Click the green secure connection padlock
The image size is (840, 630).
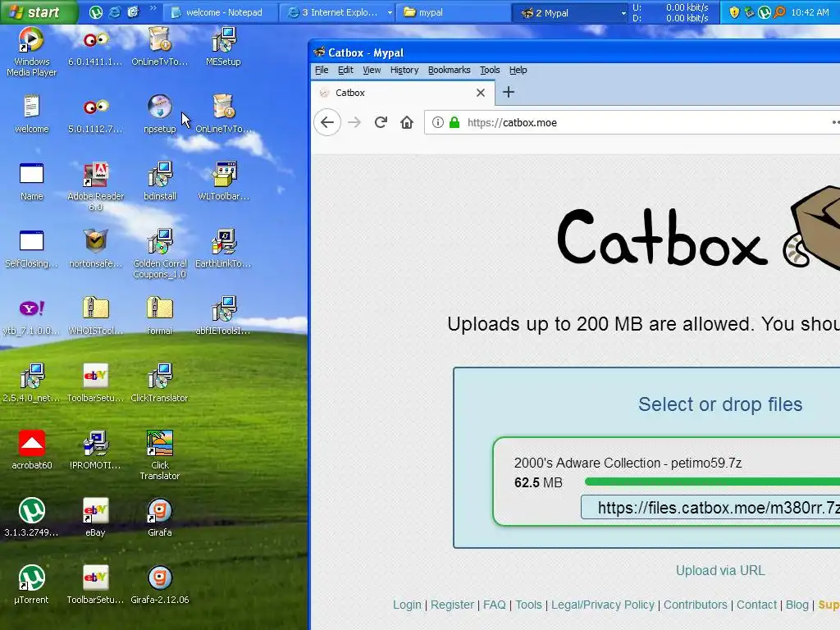click(454, 122)
